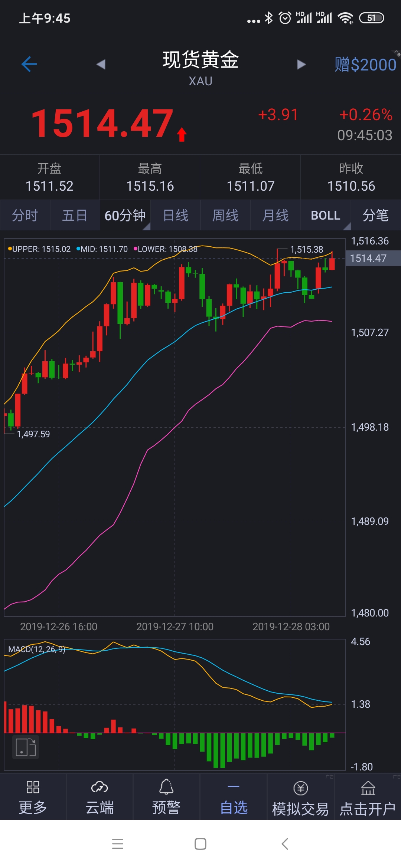401x868 pixels.
Task: Tap the battery indicator showing 51
Action: click(x=372, y=18)
